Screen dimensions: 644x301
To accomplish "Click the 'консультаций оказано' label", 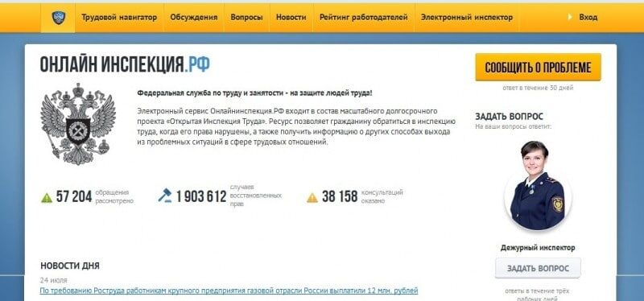I will [382, 196].
